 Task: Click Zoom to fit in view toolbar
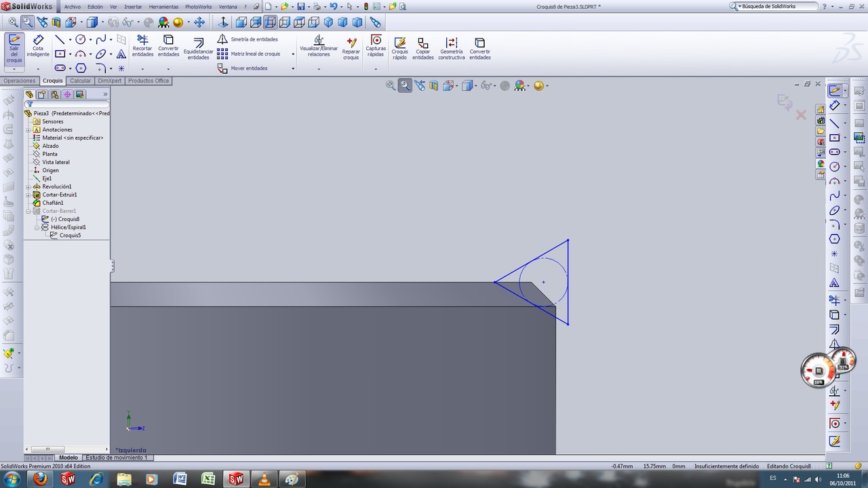[13, 22]
